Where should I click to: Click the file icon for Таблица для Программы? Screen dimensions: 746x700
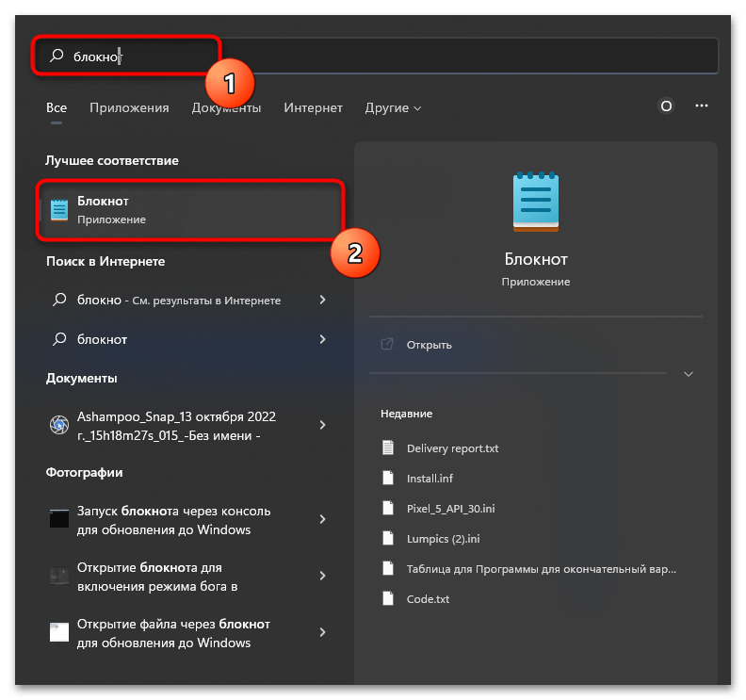tap(388, 568)
